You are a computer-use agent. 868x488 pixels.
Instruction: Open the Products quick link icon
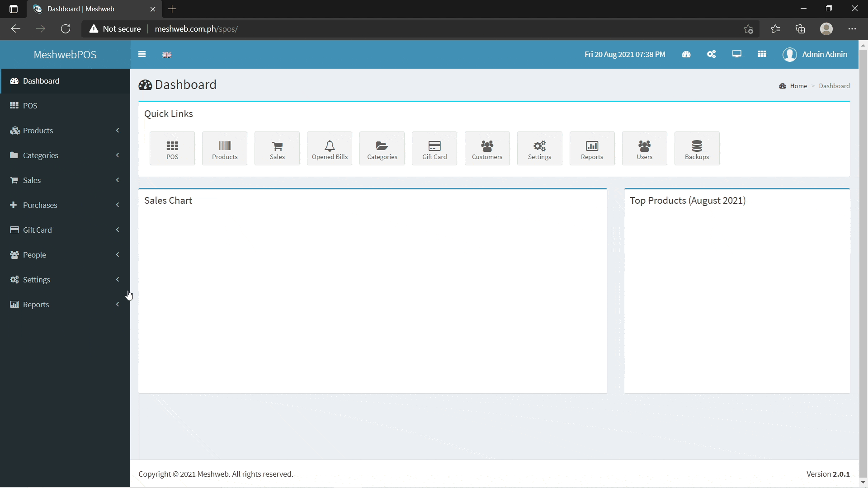pyautogui.click(x=225, y=148)
